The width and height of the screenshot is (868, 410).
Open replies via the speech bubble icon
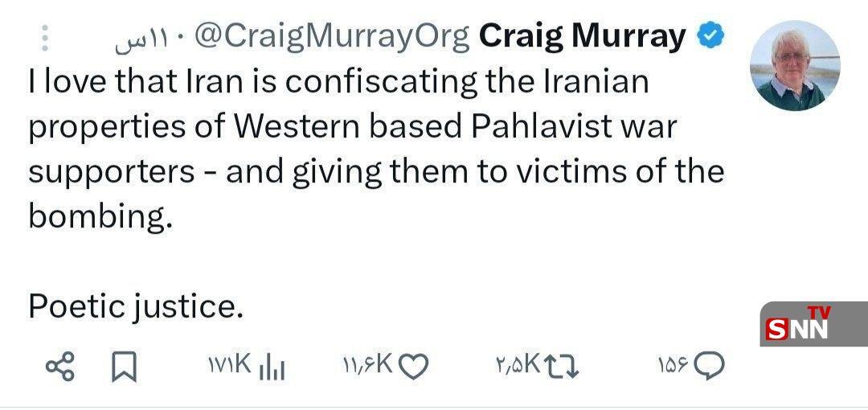point(708,367)
